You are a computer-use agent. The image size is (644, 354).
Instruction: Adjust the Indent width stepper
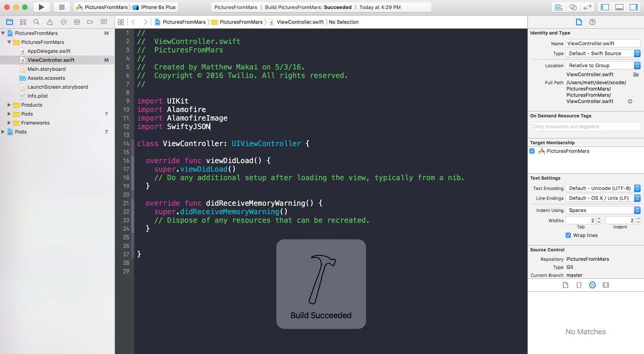click(638, 220)
